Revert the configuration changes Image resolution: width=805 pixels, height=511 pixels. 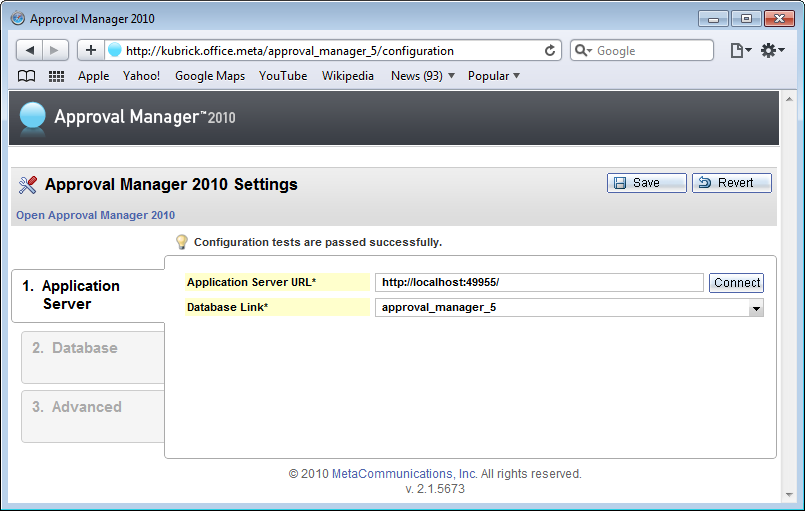click(732, 183)
